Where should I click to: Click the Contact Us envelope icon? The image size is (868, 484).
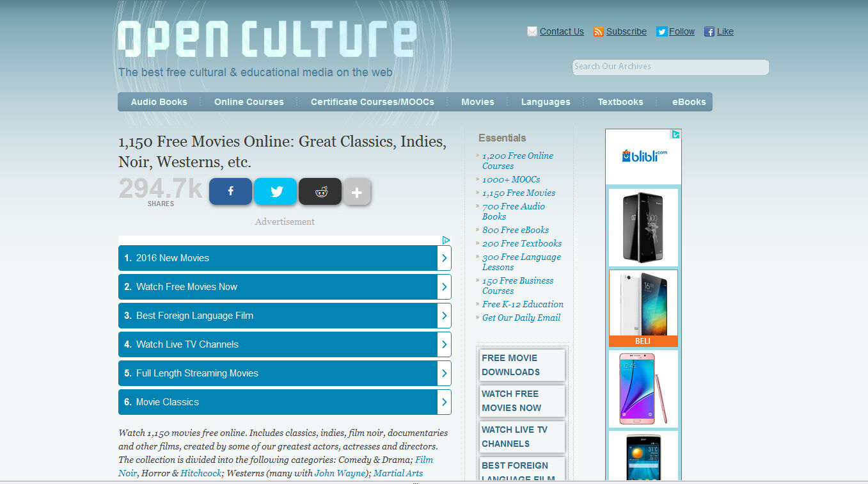tap(532, 31)
